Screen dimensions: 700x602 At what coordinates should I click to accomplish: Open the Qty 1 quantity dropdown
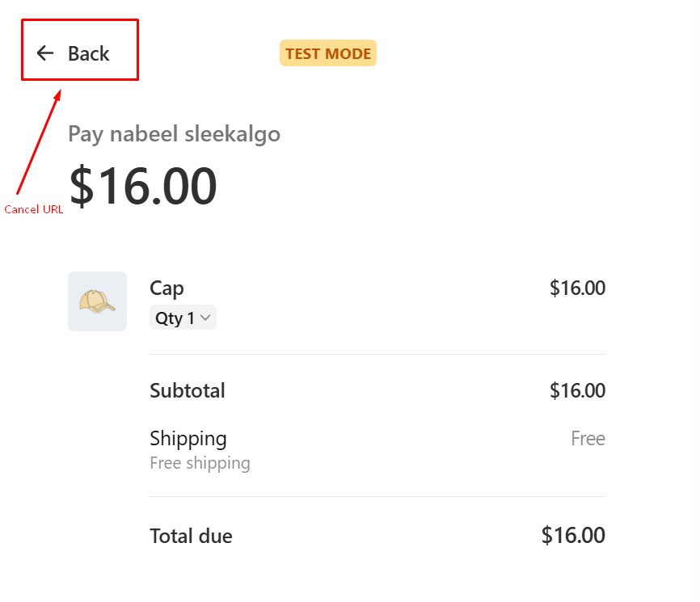point(183,318)
